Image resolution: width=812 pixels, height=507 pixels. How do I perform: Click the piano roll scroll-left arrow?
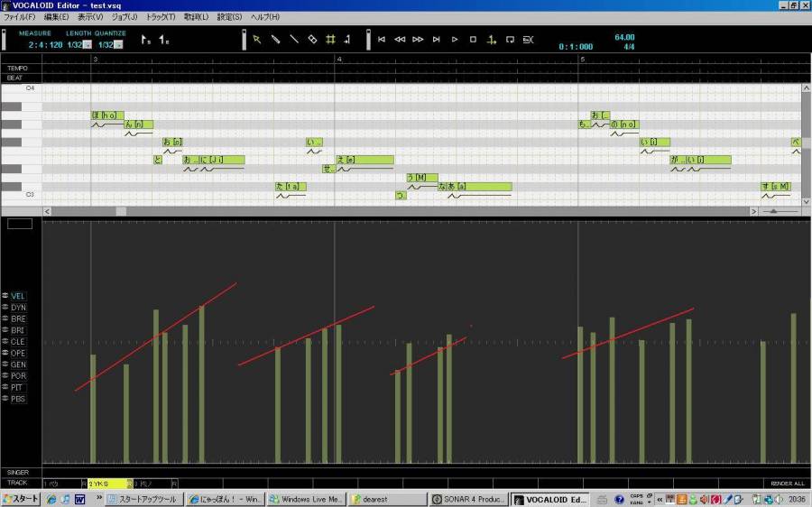point(47,211)
